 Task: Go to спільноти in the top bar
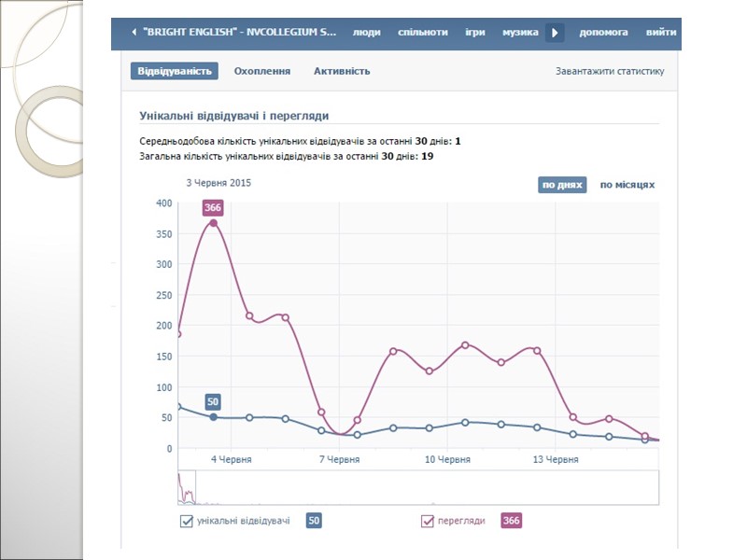[x=422, y=33]
